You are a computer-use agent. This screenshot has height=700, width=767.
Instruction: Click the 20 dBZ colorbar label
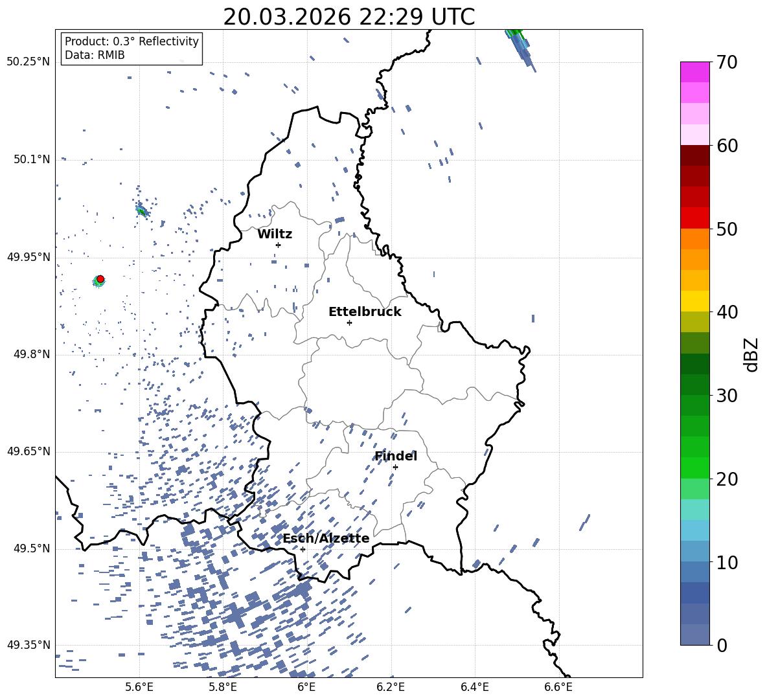pyautogui.click(x=727, y=479)
